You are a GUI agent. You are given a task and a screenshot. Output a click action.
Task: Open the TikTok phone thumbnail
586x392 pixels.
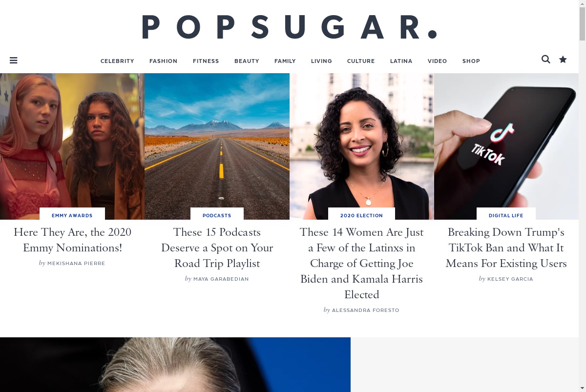pos(506,146)
